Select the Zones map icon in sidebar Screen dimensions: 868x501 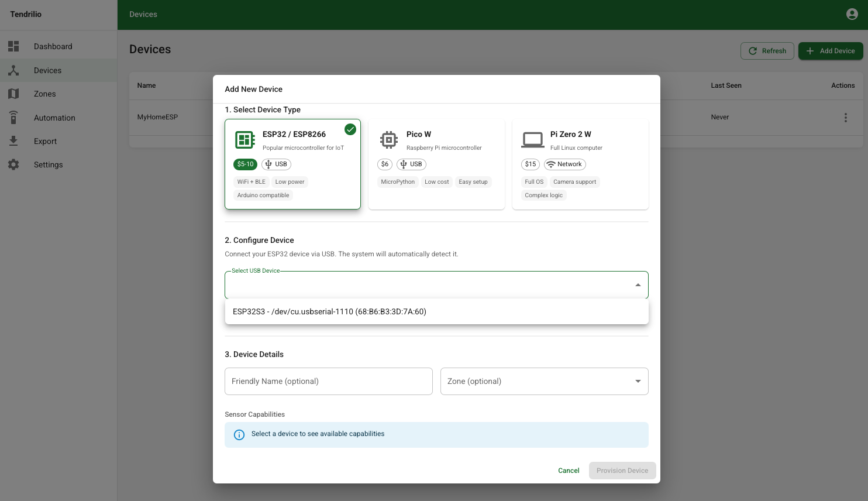pos(13,94)
